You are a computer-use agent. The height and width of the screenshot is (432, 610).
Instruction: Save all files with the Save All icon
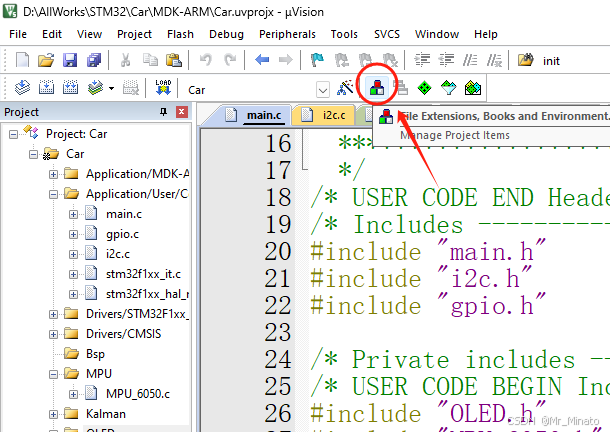pyautogui.click(x=94, y=60)
